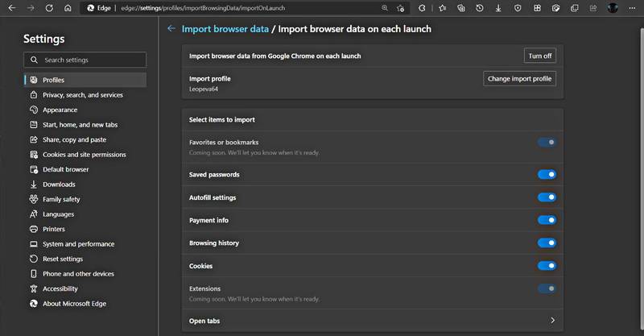Open the Apps grid icon in the toolbar
Viewport: 644px width, 336px height.
click(537, 8)
